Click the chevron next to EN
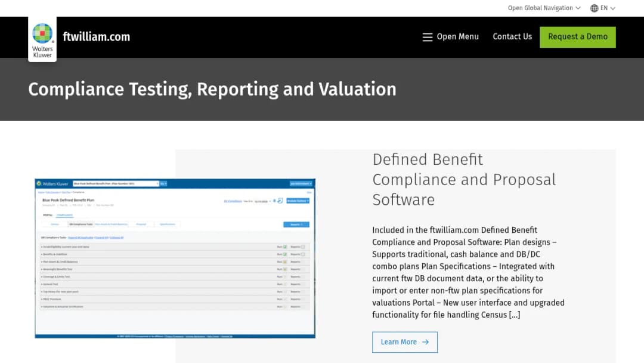The height and width of the screenshot is (363, 644). point(613,8)
